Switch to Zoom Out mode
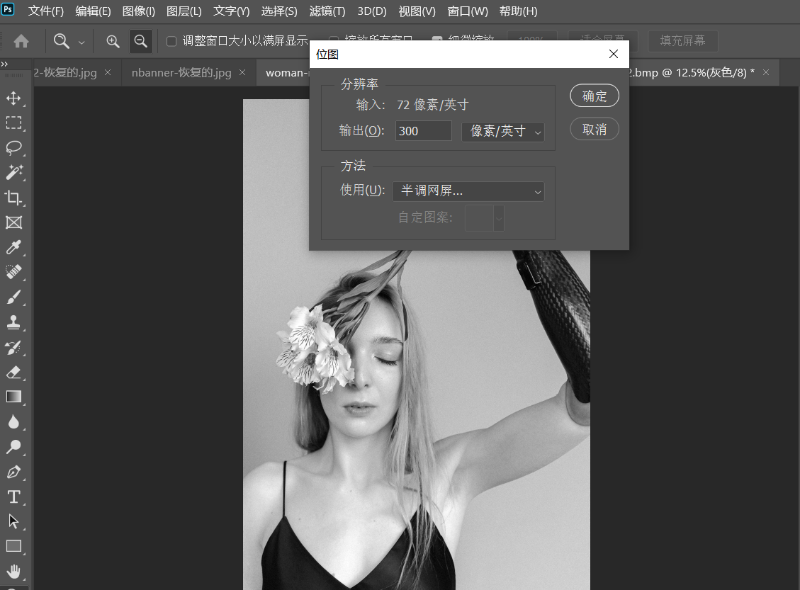 [x=141, y=41]
